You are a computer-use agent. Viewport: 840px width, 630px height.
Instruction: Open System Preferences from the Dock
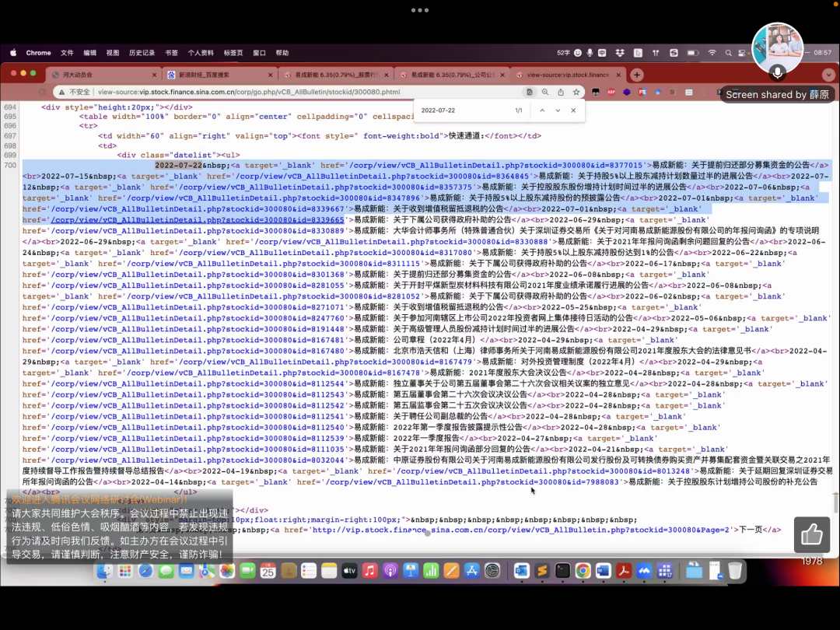point(492,571)
